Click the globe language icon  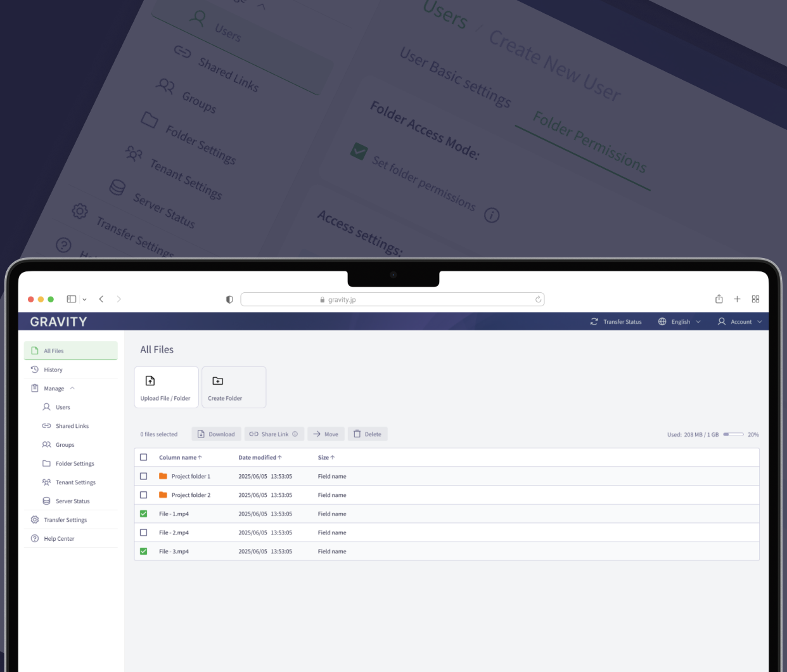point(662,321)
